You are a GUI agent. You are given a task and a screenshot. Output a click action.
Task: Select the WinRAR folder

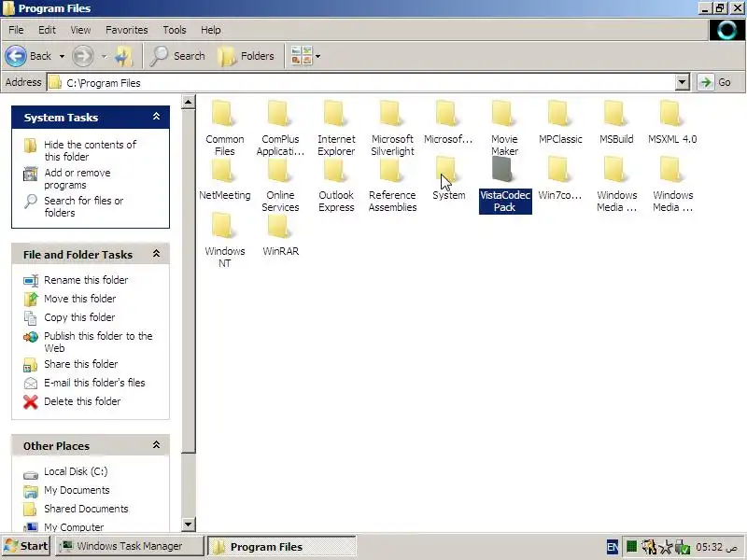(x=280, y=235)
